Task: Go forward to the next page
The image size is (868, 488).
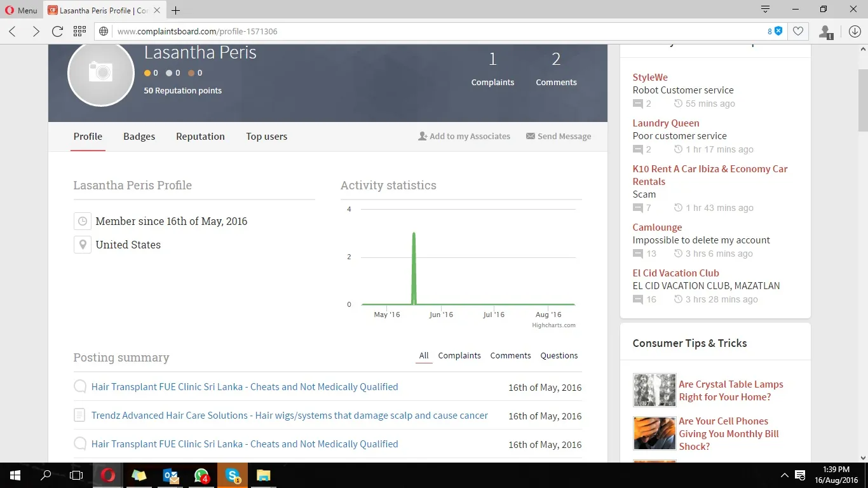Action: 36,31
